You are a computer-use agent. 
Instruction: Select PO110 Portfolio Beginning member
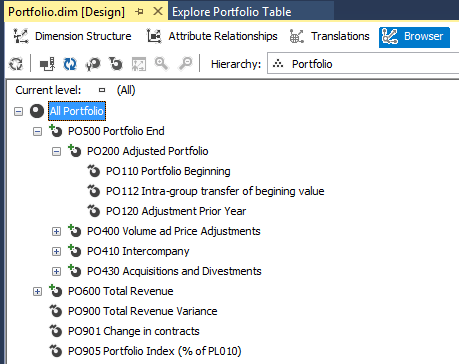(168, 171)
